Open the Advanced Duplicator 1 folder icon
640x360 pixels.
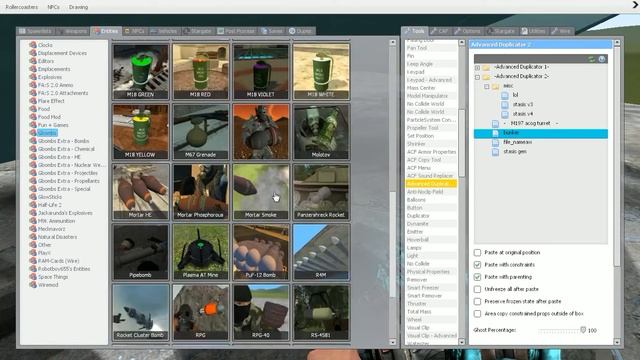pos(486,67)
